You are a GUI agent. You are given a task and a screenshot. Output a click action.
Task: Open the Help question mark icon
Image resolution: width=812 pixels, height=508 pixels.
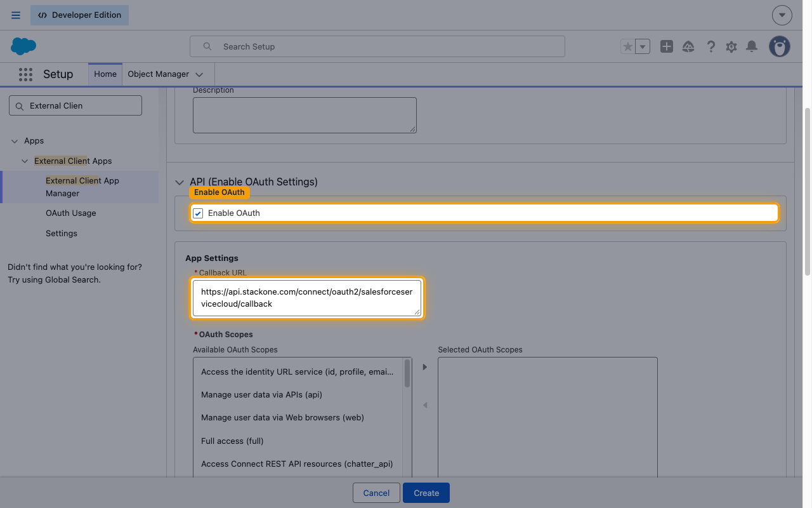[x=710, y=46]
